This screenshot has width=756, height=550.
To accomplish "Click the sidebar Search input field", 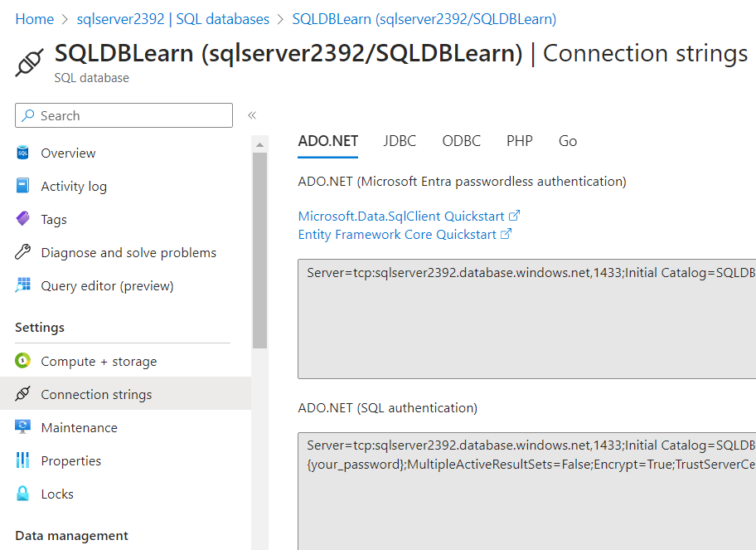I will [x=124, y=115].
